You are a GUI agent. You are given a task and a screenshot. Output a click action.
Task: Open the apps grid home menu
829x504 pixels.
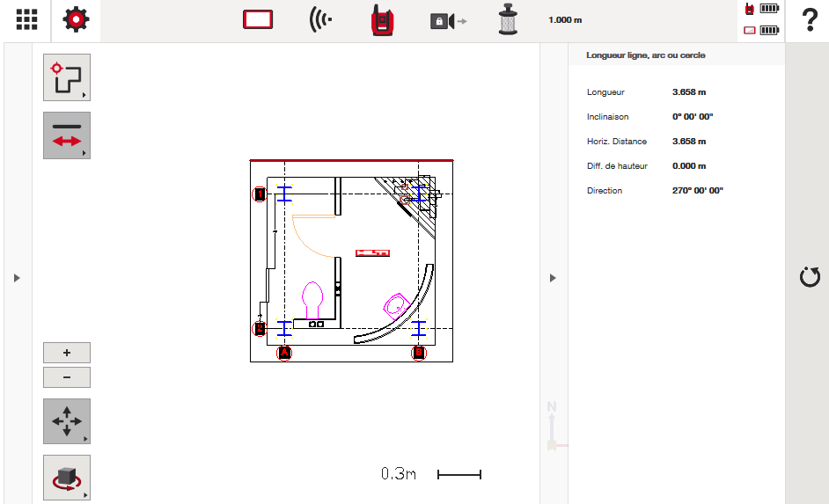[x=26, y=20]
